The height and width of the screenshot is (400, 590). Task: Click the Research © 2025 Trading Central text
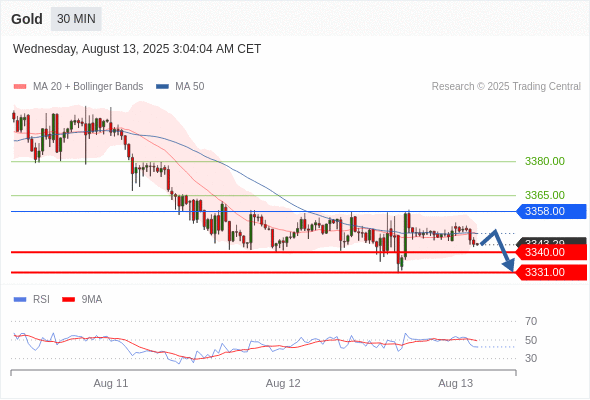pyautogui.click(x=506, y=87)
